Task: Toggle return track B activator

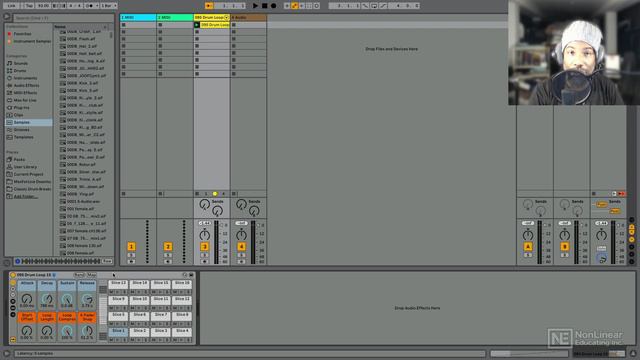Action: pyautogui.click(x=564, y=247)
